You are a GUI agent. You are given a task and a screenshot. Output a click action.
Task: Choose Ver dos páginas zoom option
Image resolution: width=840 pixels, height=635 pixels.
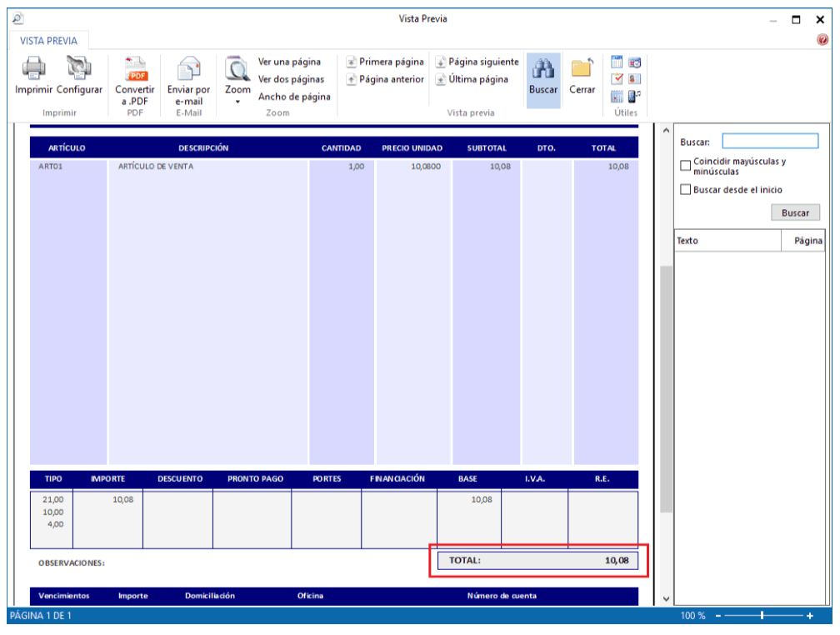click(291, 79)
